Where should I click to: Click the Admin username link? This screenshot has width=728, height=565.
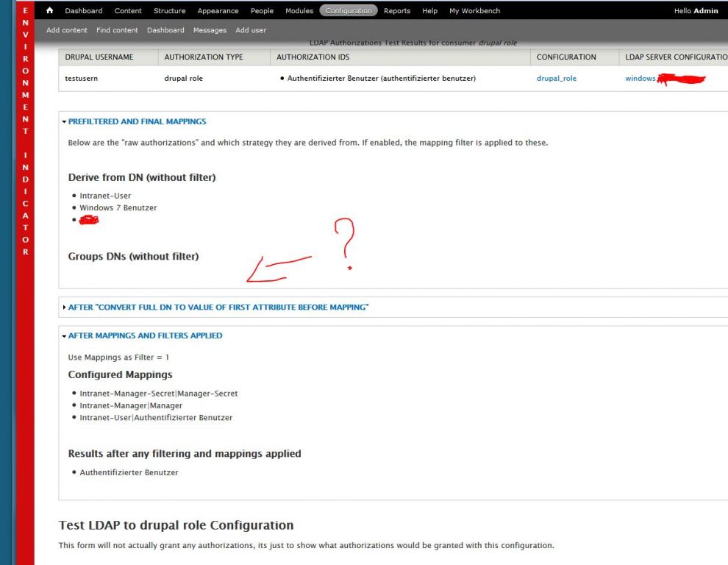(x=705, y=11)
